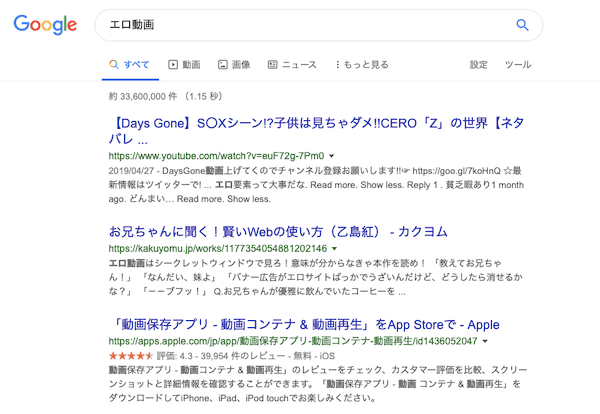600x414 pixels.
Task: Select the すべて tab
Action: click(130, 65)
